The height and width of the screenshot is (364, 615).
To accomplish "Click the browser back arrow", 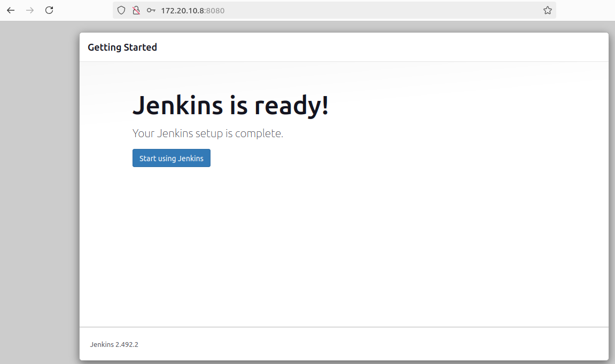I will coord(11,10).
